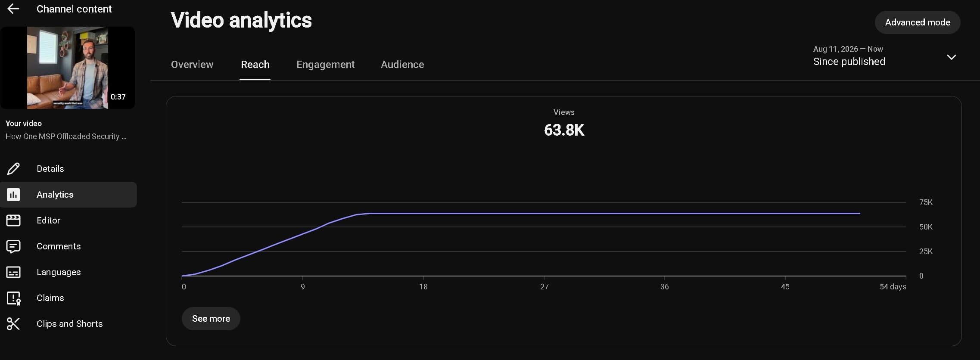Switch to the Engagement tab

coord(325,65)
